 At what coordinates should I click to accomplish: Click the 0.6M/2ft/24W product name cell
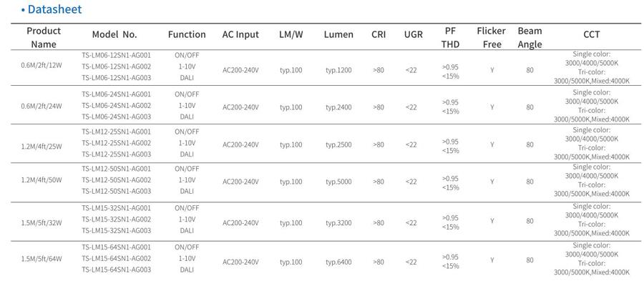[42, 107]
